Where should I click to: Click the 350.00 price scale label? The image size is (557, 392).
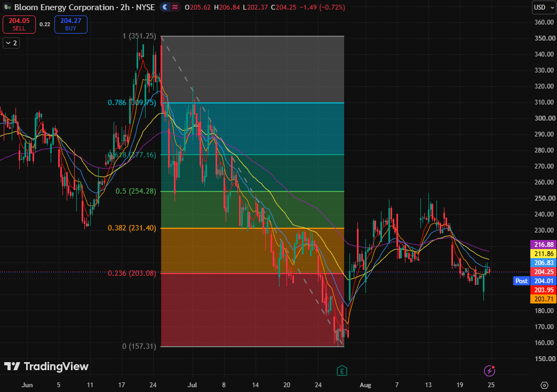pyautogui.click(x=545, y=38)
